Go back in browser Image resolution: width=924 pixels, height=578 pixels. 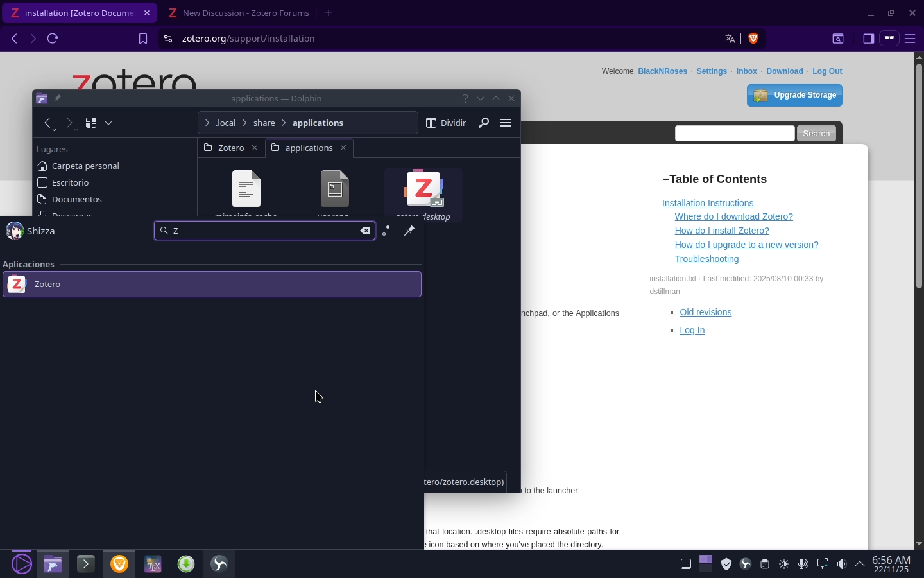tap(15, 39)
